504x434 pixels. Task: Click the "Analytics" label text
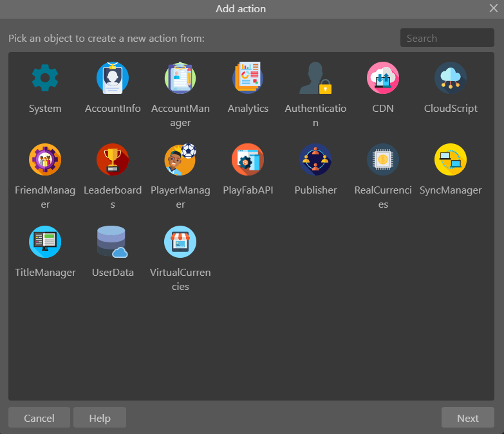[248, 109]
